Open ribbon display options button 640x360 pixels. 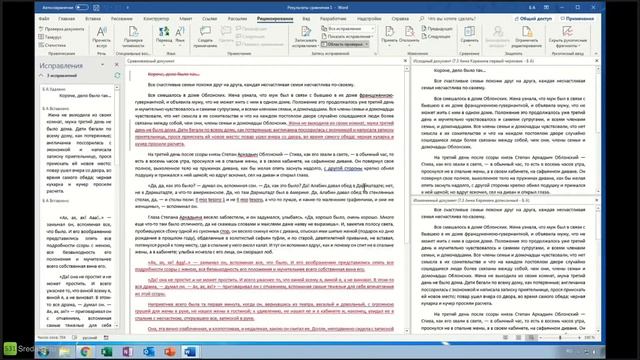546,7
